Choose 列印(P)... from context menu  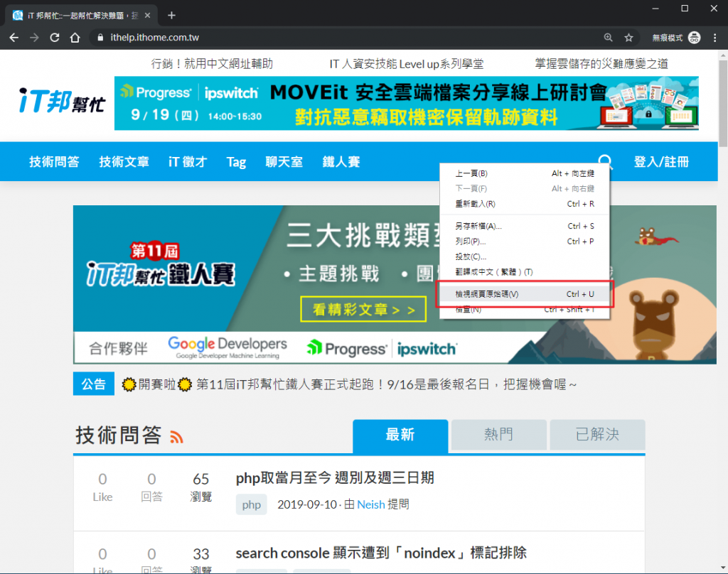pos(525,242)
